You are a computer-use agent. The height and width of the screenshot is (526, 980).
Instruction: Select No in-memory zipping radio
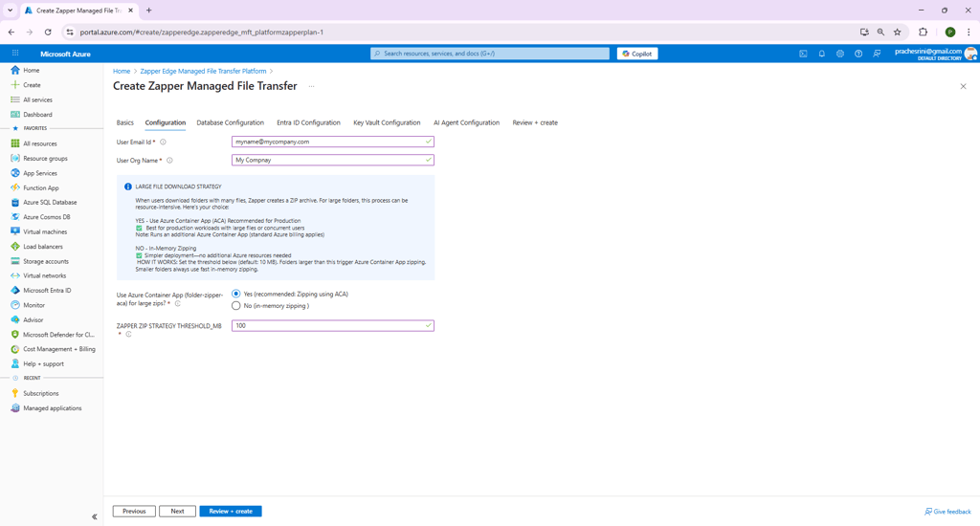[235, 305]
